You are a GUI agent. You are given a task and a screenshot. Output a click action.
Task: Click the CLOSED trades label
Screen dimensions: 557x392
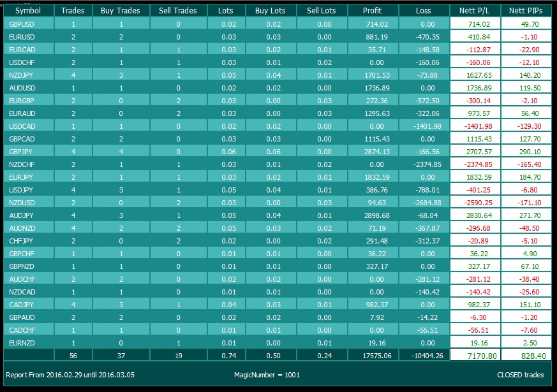coord(521,375)
